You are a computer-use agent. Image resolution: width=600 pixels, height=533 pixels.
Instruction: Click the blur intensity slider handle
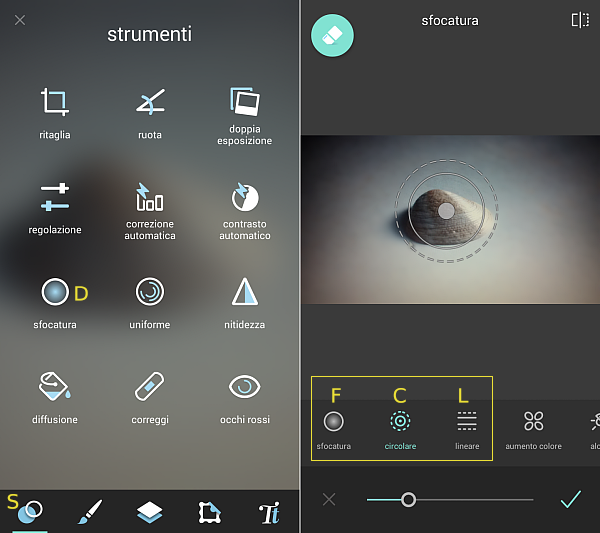click(408, 499)
